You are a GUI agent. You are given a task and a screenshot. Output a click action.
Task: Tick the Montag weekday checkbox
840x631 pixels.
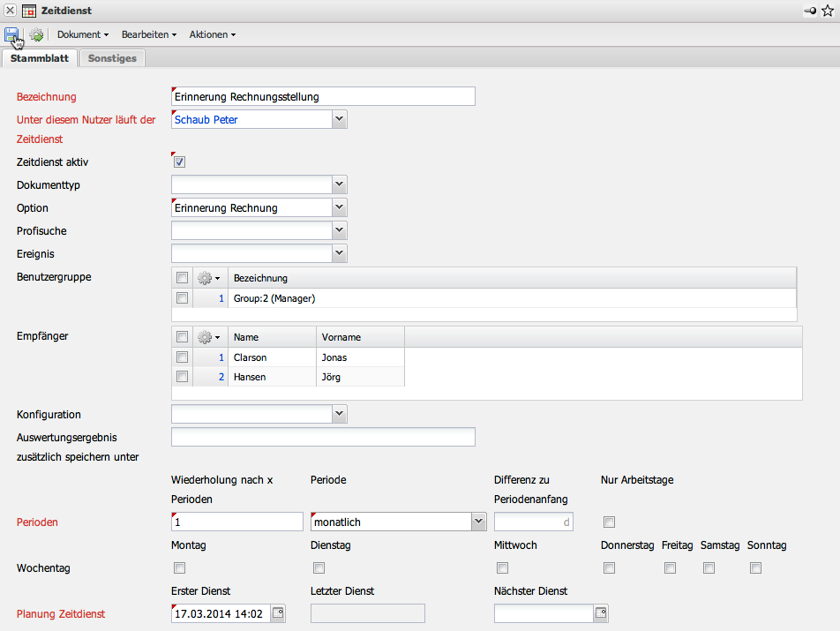(179, 568)
